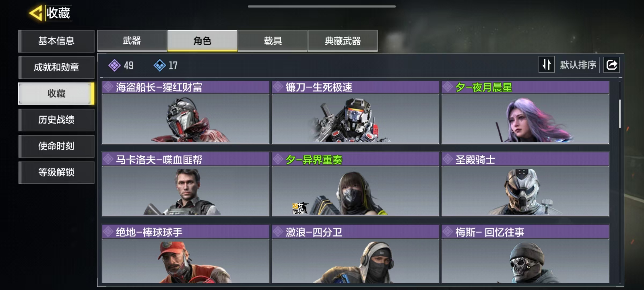Click the purple epic rarity diamond icon
The width and height of the screenshot is (644, 290).
(x=114, y=65)
